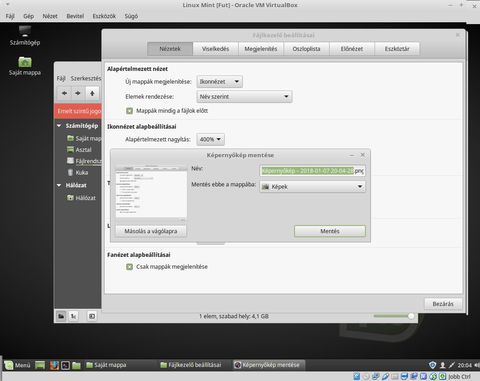Image resolution: width=480 pixels, height=381 pixels.
Task: Switch to the Viselkedés tab
Action: point(215,49)
